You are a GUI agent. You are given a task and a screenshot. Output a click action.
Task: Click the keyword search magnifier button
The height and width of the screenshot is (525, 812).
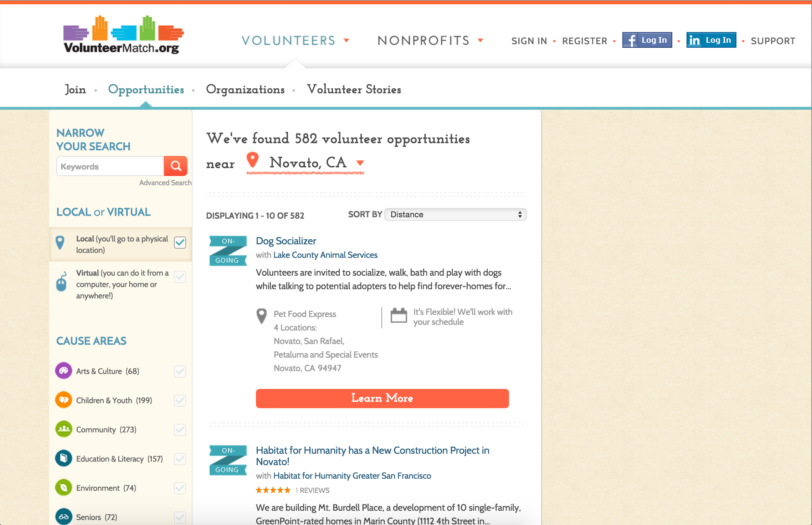(x=175, y=166)
